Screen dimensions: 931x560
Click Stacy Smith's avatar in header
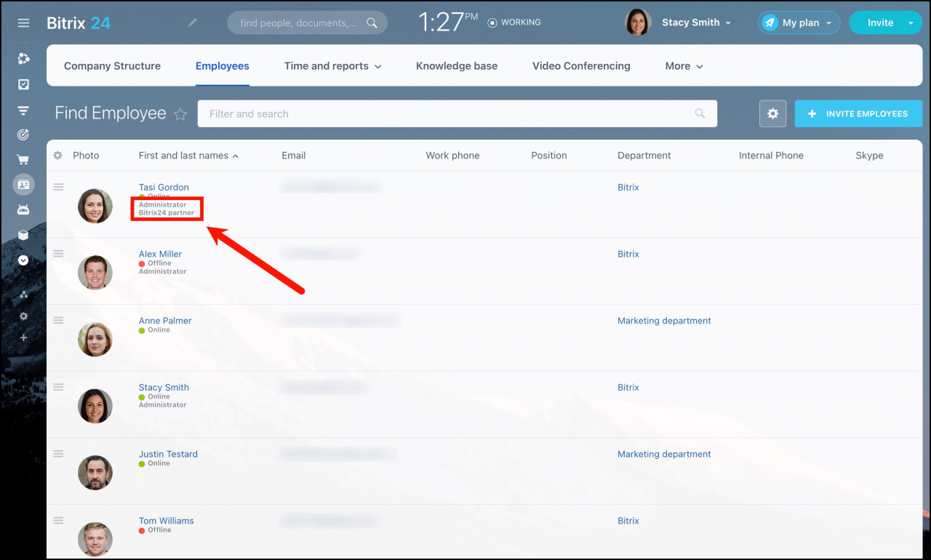point(638,23)
